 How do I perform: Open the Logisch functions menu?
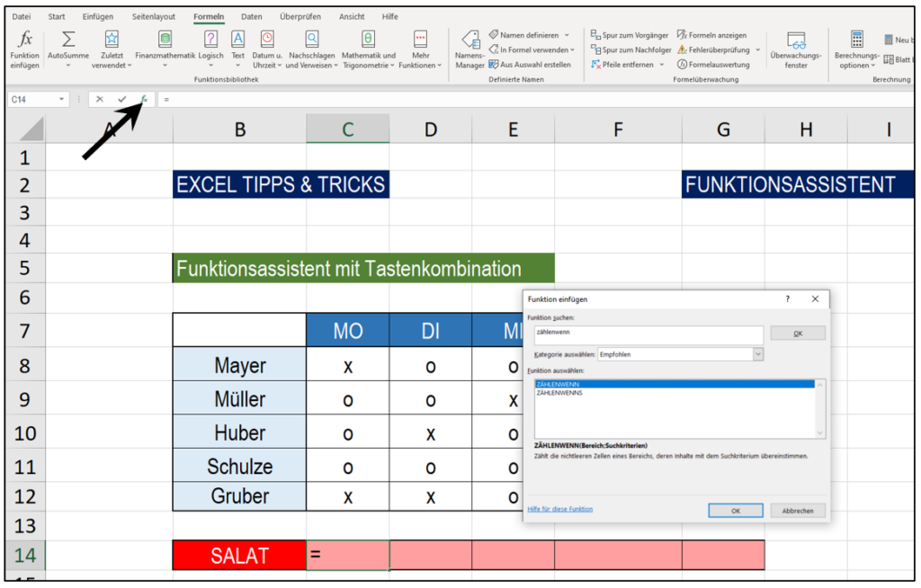point(210,49)
